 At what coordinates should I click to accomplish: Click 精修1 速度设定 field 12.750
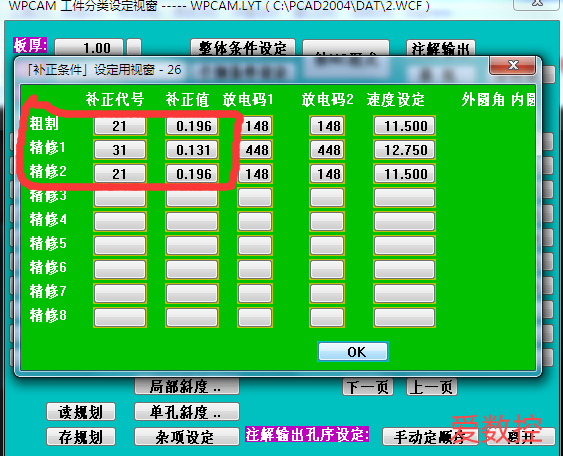tap(405, 150)
